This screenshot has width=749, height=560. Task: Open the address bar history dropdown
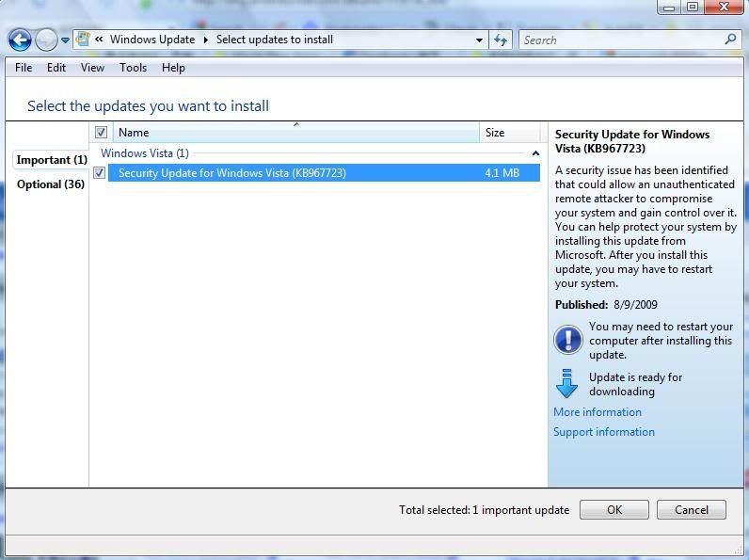click(479, 40)
